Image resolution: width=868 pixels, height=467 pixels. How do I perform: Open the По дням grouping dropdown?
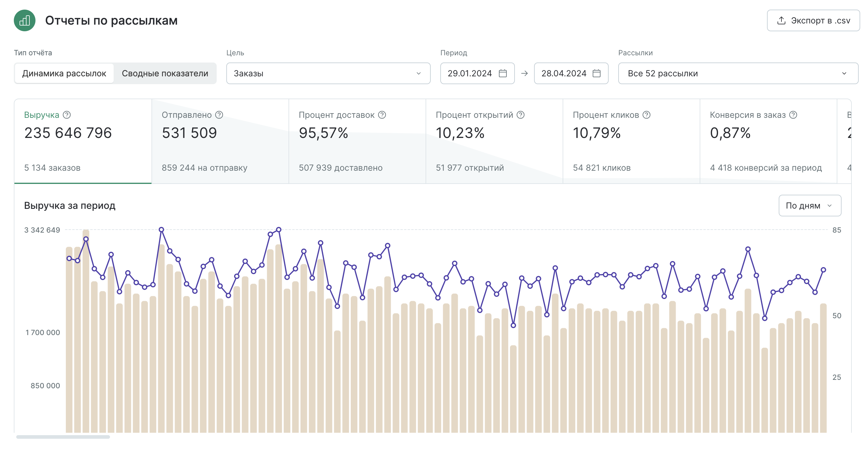pos(810,206)
